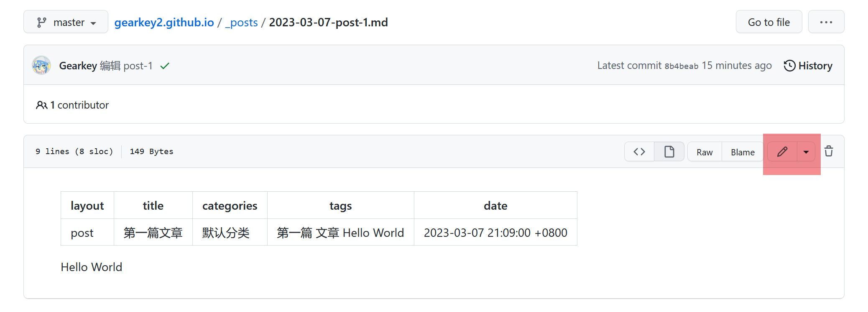This screenshot has width=868, height=312.
Task: Open the Blame view
Action: (x=743, y=152)
